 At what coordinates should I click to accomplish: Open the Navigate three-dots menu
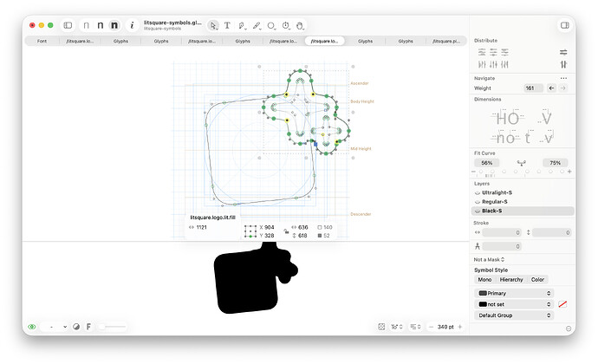point(563,78)
